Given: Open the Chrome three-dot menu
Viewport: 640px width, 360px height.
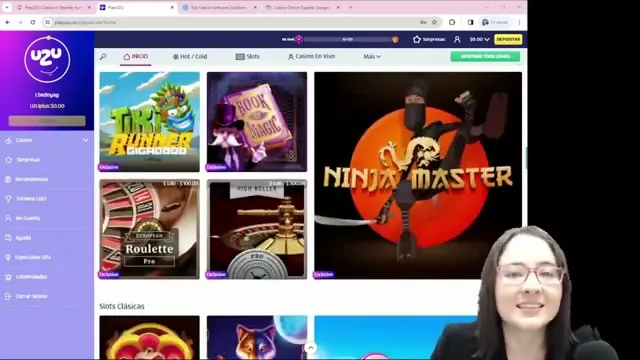Looking at the screenshot, I should [x=519, y=22].
